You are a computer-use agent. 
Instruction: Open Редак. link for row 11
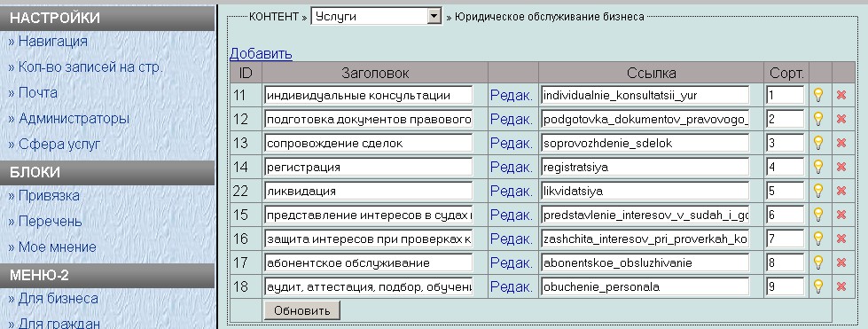pos(512,95)
